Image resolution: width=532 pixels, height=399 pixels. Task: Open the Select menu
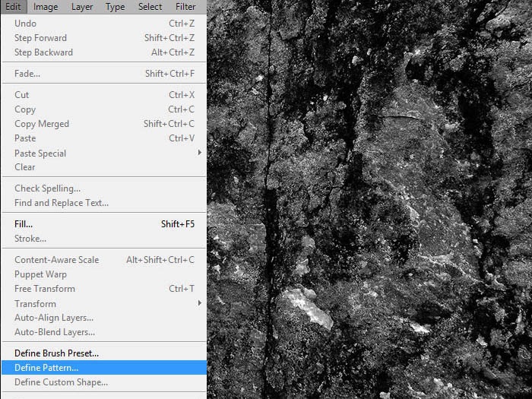click(150, 7)
